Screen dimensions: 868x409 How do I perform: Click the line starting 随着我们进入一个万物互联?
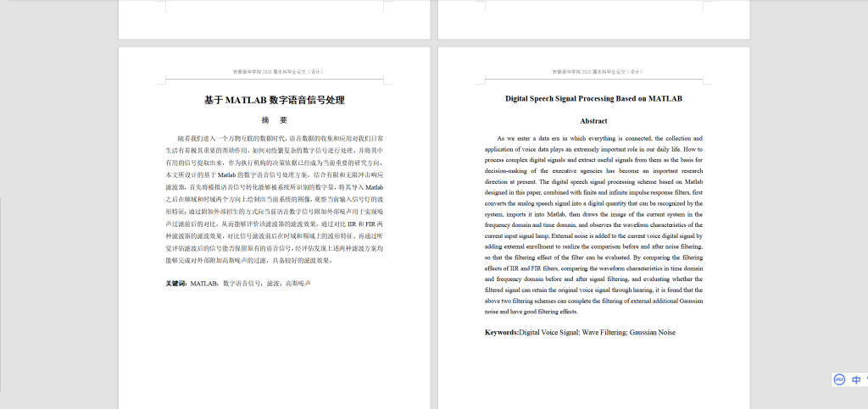(x=281, y=138)
